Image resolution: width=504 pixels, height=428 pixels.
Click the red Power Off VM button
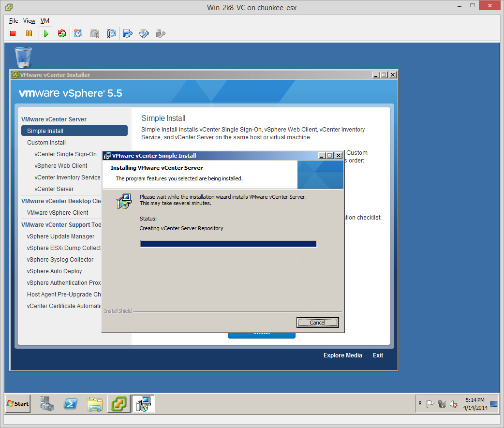click(x=13, y=33)
